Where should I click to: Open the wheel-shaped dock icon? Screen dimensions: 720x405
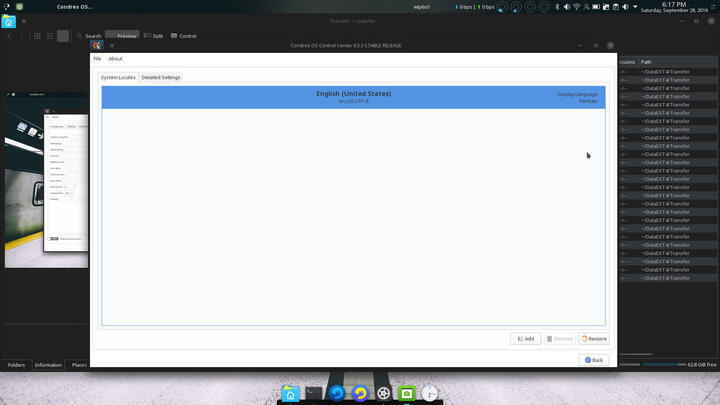click(x=383, y=394)
